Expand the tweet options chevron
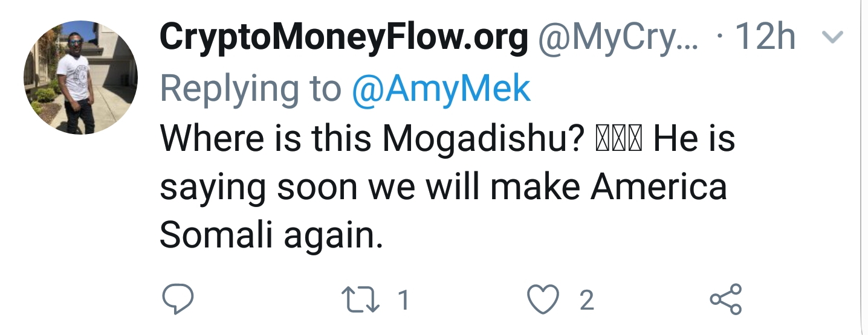 point(834,38)
